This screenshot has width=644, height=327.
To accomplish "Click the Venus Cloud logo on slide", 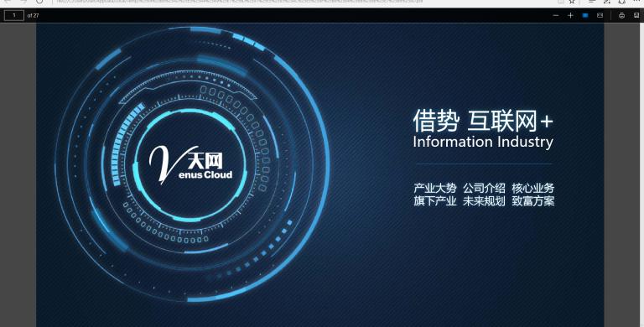I will pos(190,164).
